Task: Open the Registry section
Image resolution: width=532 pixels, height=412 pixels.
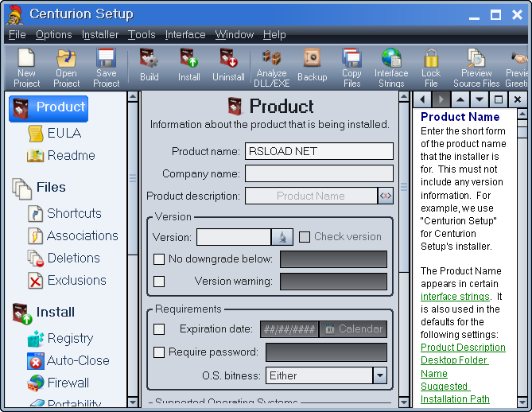Action: coord(60,338)
